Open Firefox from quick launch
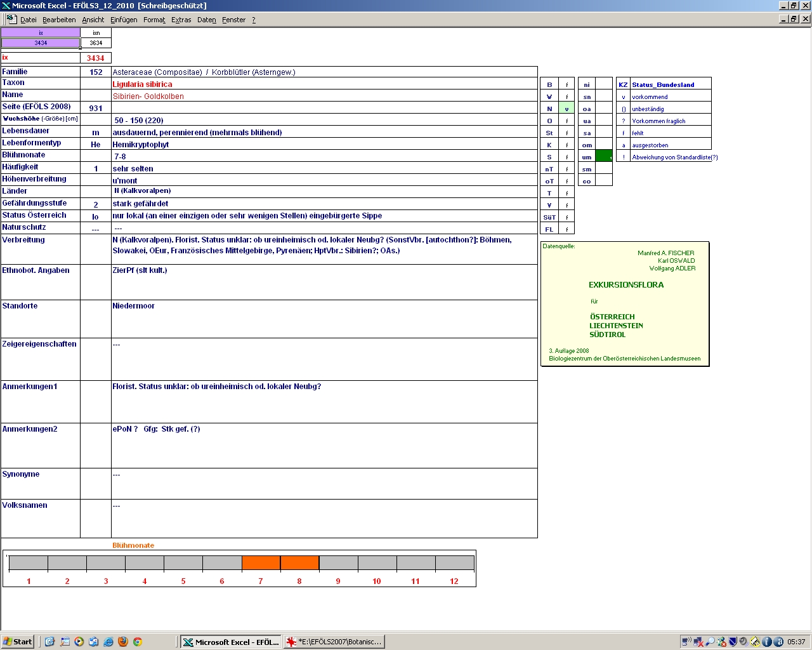 click(122, 642)
